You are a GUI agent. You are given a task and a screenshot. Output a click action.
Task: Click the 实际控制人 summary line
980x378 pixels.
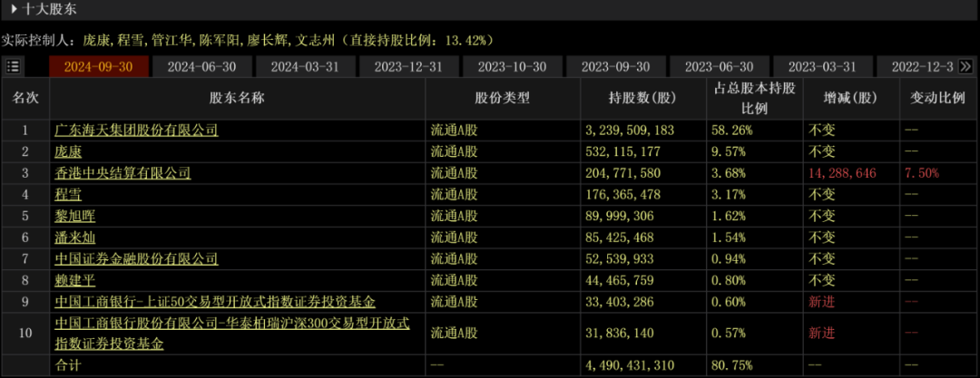point(248,41)
